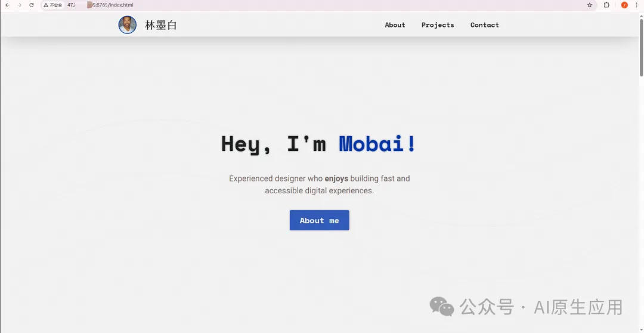The width and height of the screenshot is (644, 333).
Task: Click the site name 林墨白
Action: (x=160, y=25)
